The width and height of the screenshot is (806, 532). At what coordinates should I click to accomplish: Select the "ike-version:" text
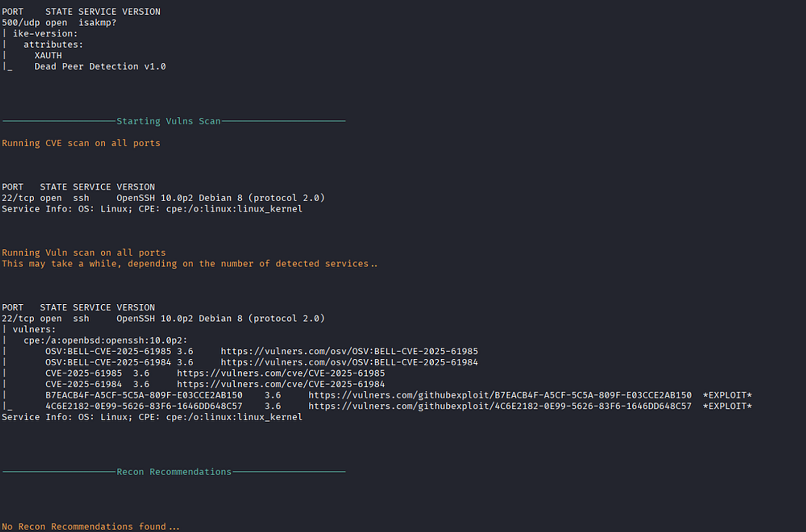point(45,34)
